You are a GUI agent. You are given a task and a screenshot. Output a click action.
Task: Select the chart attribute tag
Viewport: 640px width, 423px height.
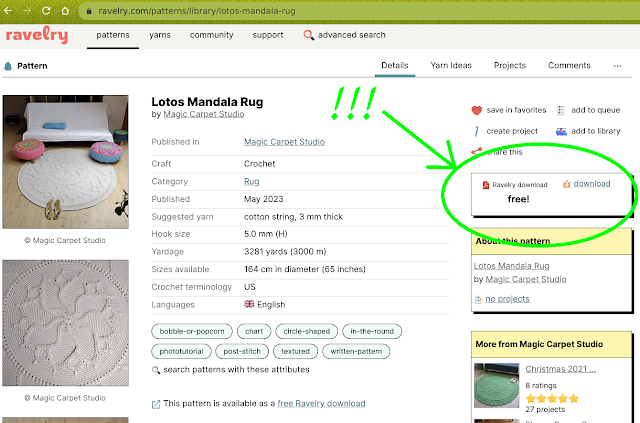254,331
